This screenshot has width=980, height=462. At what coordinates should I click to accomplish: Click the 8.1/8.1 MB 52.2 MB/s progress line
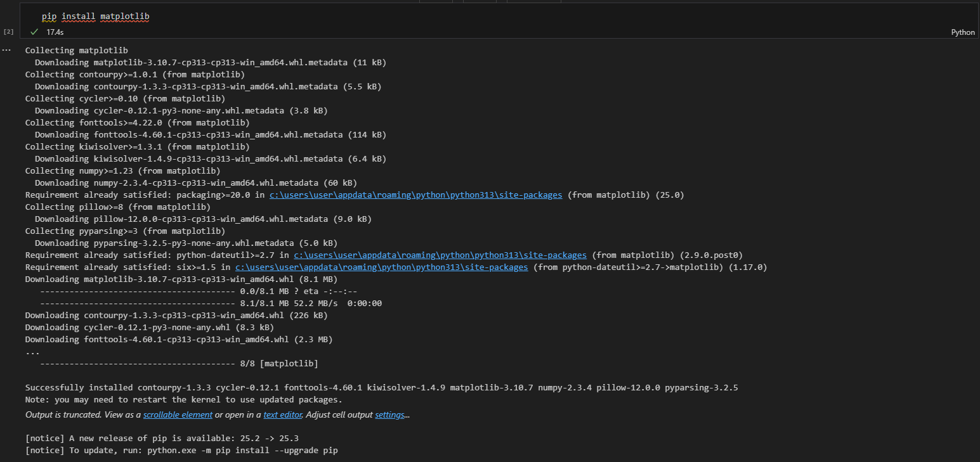click(211, 303)
